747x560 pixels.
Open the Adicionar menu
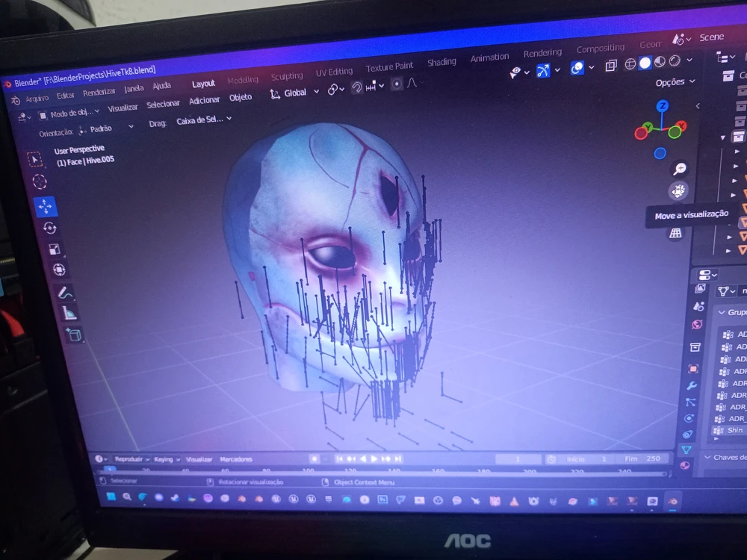pyautogui.click(x=205, y=100)
